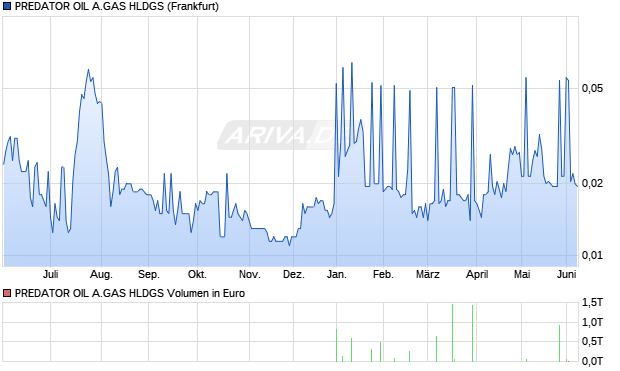Click the 0,5T volume axis value
This screenshot has width=620, height=371.
(x=592, y=341)
